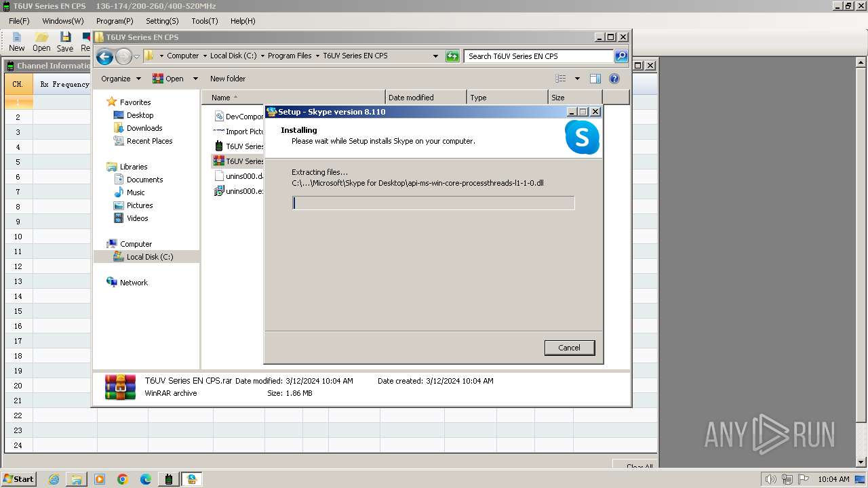Expand the Computer breadcrumb arrow
The image size is (868, 488).
click(205, 56)
